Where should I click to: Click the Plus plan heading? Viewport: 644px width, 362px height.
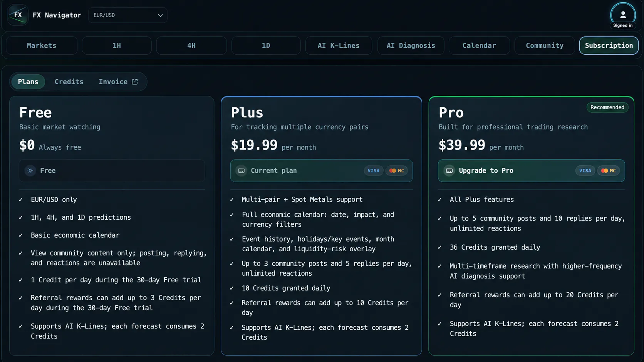click(247, 113)
